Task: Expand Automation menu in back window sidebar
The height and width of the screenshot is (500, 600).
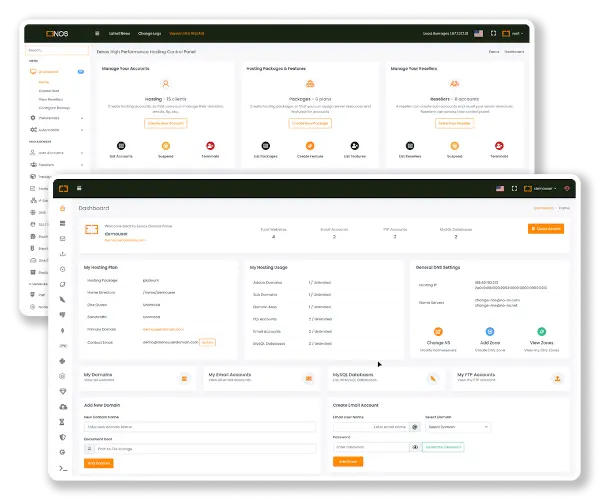Action: pos(57,130)
